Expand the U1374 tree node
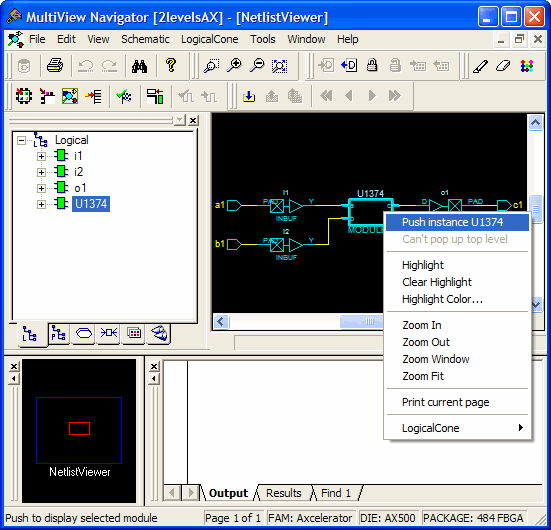 click(x=41, y=204)
